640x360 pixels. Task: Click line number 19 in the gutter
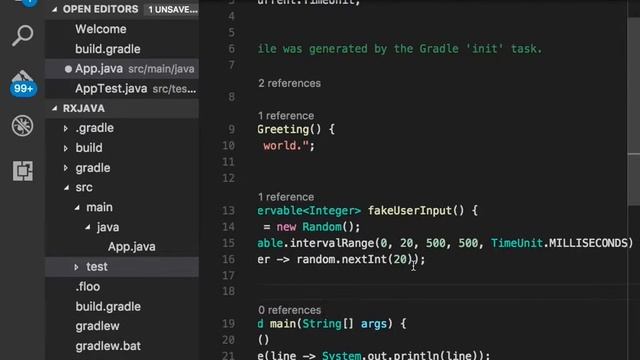(229, 324)
